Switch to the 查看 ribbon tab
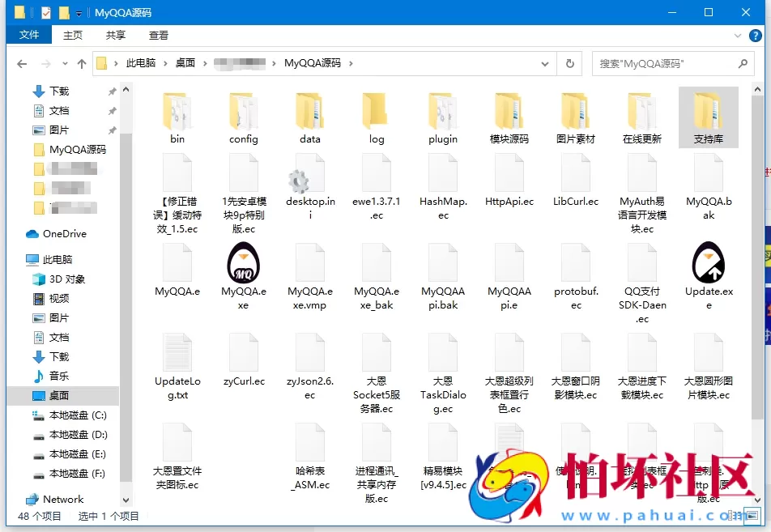Image resolution: width=771 pixels, height=532 pixels. (x=157, y=35)
